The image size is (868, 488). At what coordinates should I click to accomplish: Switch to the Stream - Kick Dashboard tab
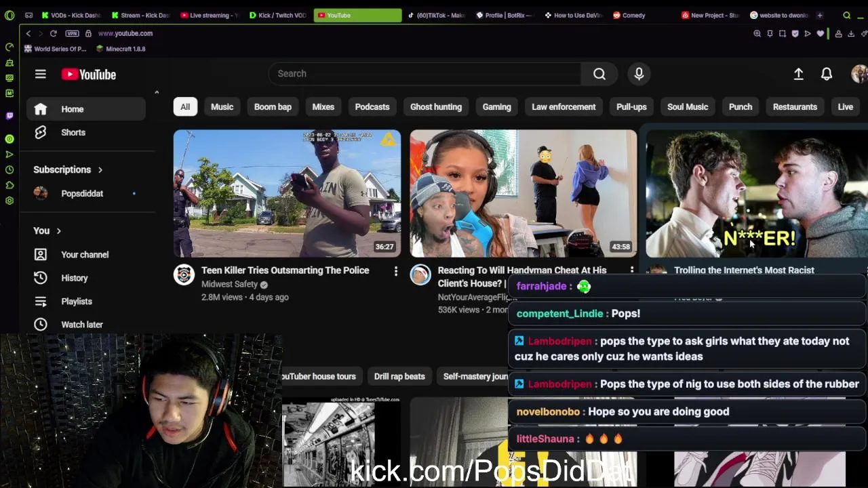140,15
